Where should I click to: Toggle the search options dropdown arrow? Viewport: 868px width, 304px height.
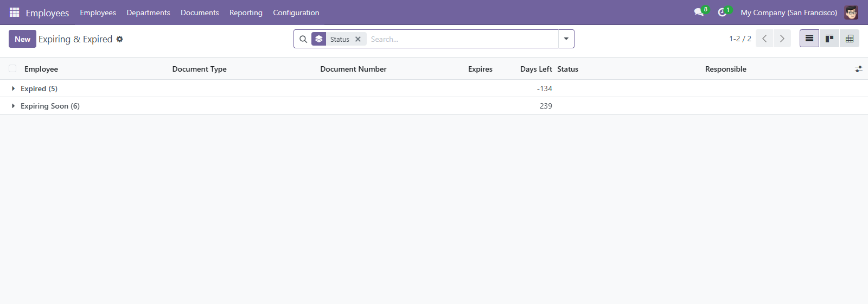pos(566,39)
